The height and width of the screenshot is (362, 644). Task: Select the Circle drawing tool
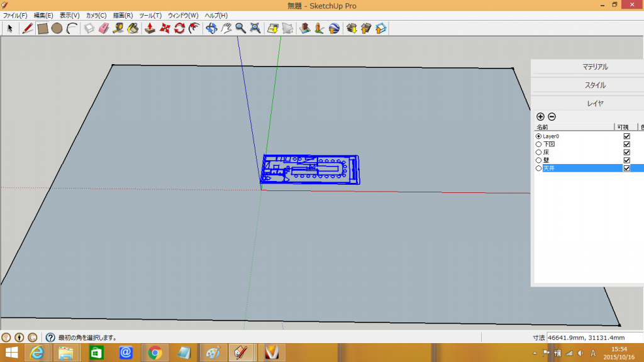click(x=57, y=28)
